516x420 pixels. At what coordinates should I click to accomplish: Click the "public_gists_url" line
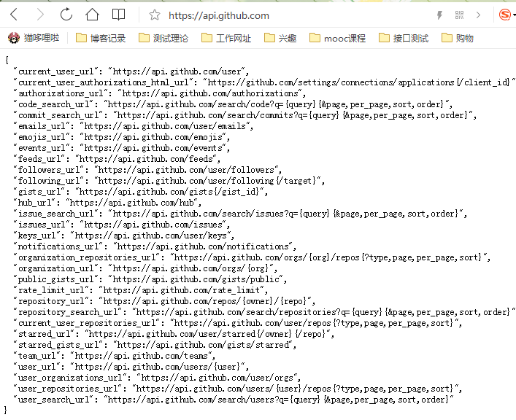click(x=150, y=279)
